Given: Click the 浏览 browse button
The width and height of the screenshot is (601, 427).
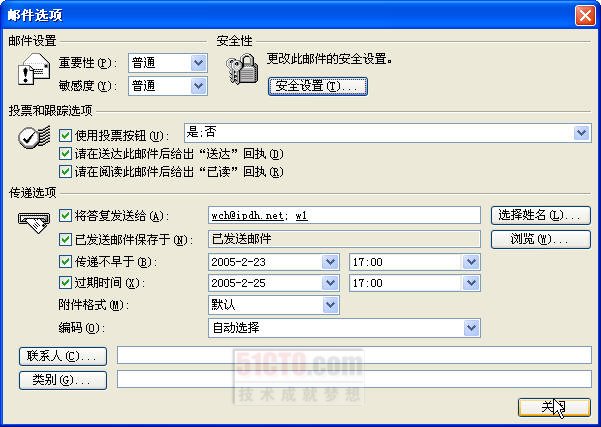Looking at the screenshot, I should (x=541, y=239).
